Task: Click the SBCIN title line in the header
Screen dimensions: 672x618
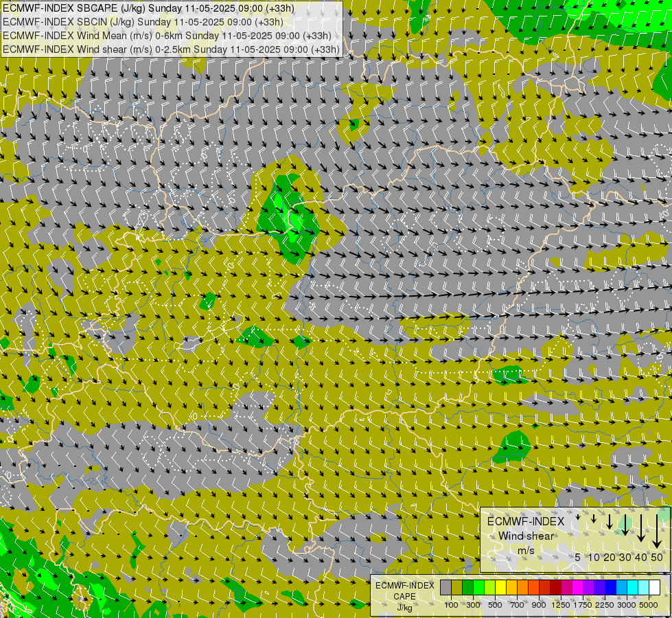Action: [x=143, y=22]
